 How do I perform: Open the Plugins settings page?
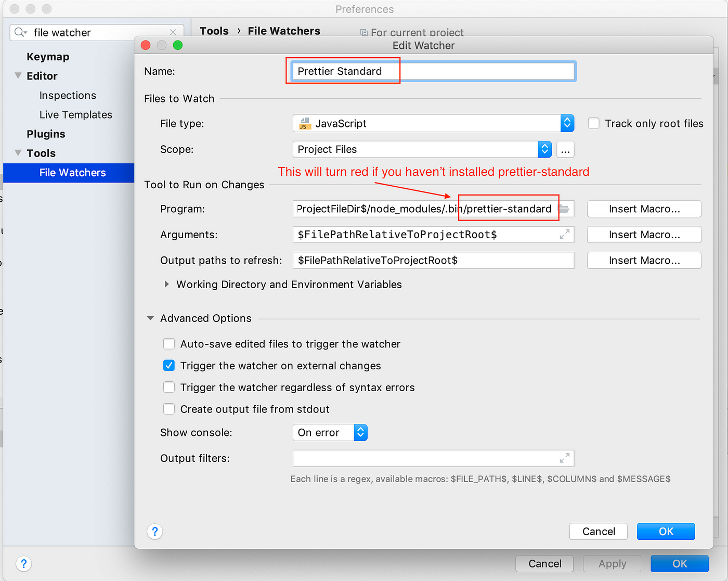[x=46, y=134]
